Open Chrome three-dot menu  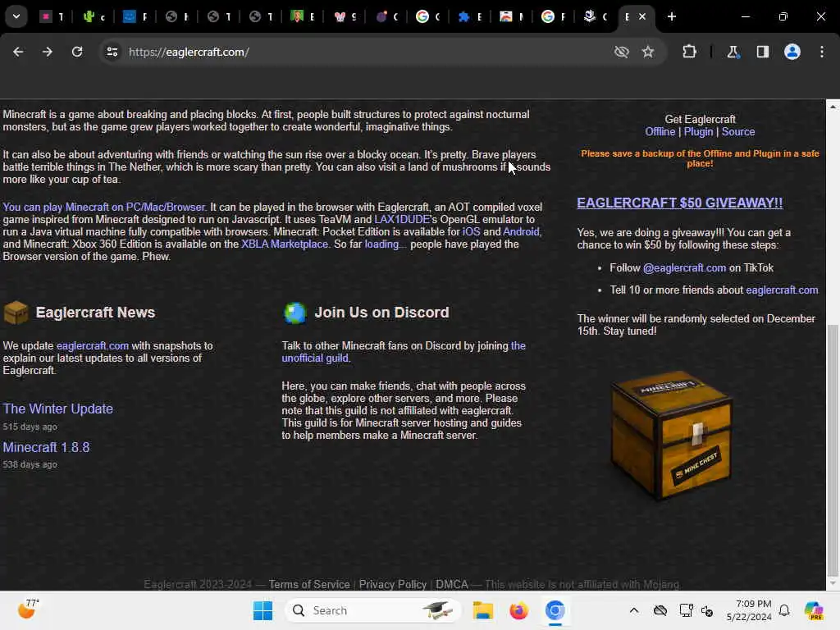(x=822, y=52)
